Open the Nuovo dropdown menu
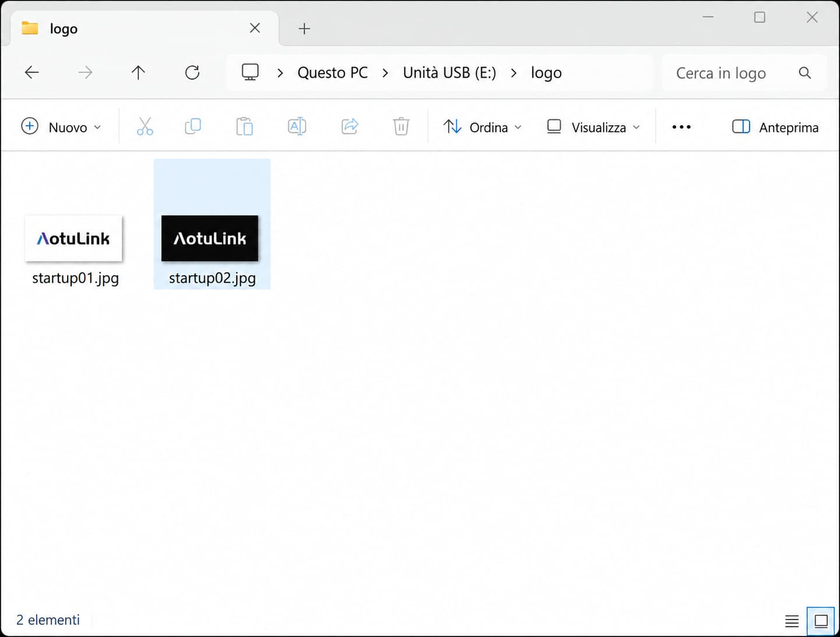This screenshot has width=840, height=637. click(61, 127)
